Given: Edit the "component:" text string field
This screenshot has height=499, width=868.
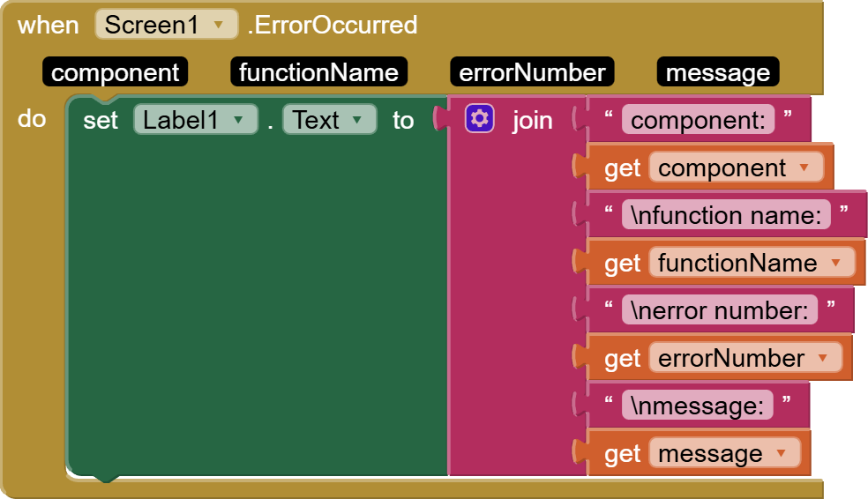Looking at the screenshot, I should coord(697,120).
